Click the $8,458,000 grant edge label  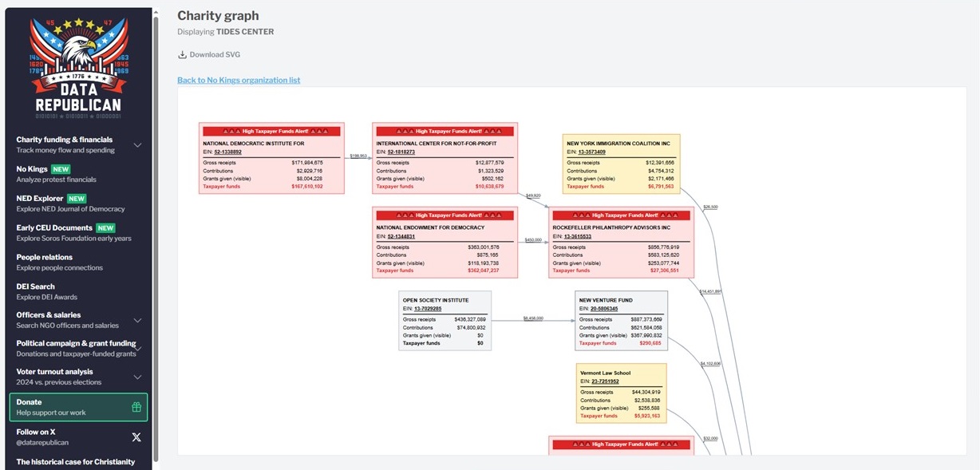click(x=533, y=318)
